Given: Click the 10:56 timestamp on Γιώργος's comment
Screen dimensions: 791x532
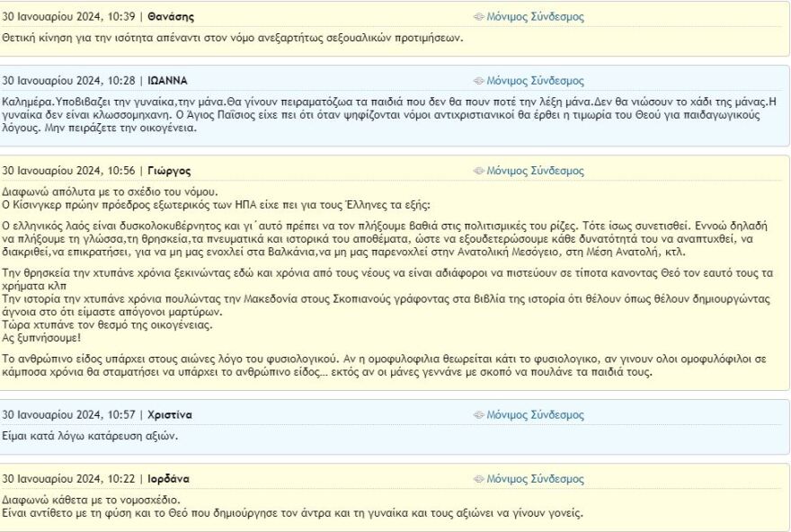Looking at the screenshot, I should [120, 172].
